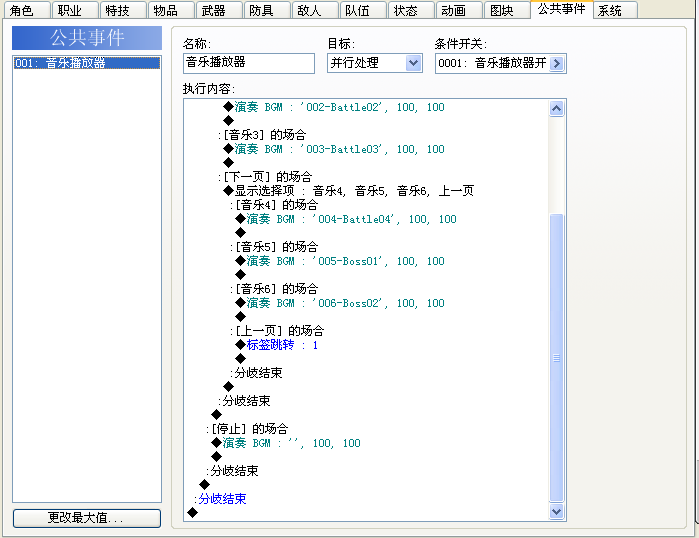Select the 状态 tab
Screen dimensions: 699x538
pyautogui.click(x=411, y=10)
